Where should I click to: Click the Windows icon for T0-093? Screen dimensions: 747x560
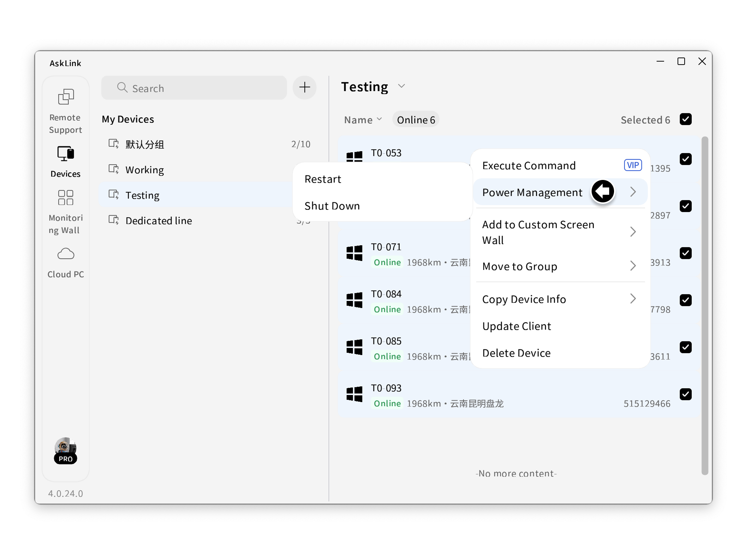pos(354,394)
